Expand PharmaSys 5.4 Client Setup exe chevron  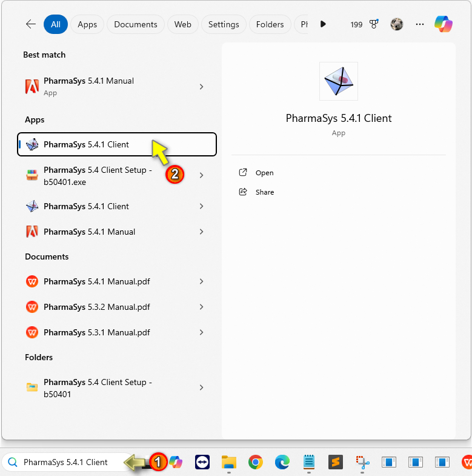point(201,175)
